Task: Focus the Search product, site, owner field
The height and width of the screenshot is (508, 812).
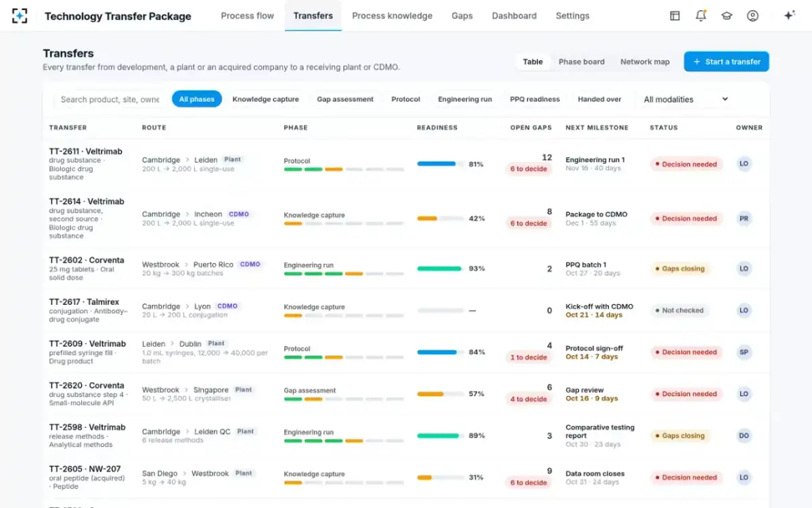Action: pyautogui.click(x=110, y=99)
